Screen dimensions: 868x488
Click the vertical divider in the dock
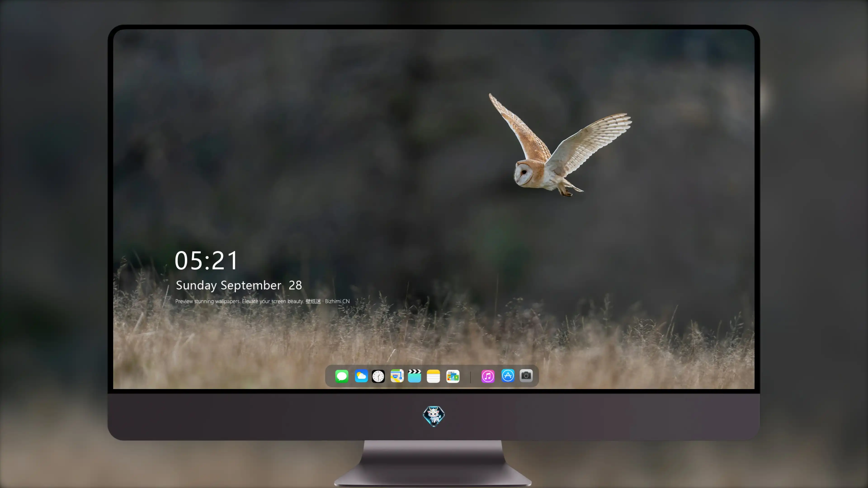click(x=470, y=377)
